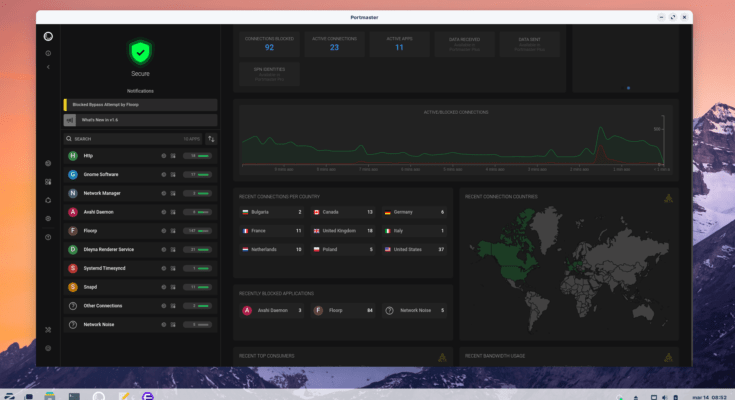Open the sort options next to app search
This screenshot has width=735, height=400.
[x=211, y=139]
